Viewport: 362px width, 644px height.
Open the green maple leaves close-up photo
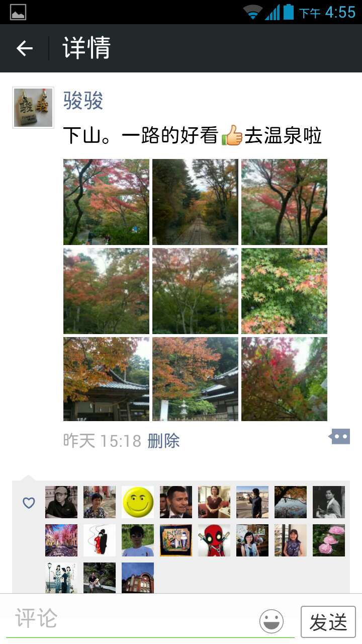click(x=284, y=291)
